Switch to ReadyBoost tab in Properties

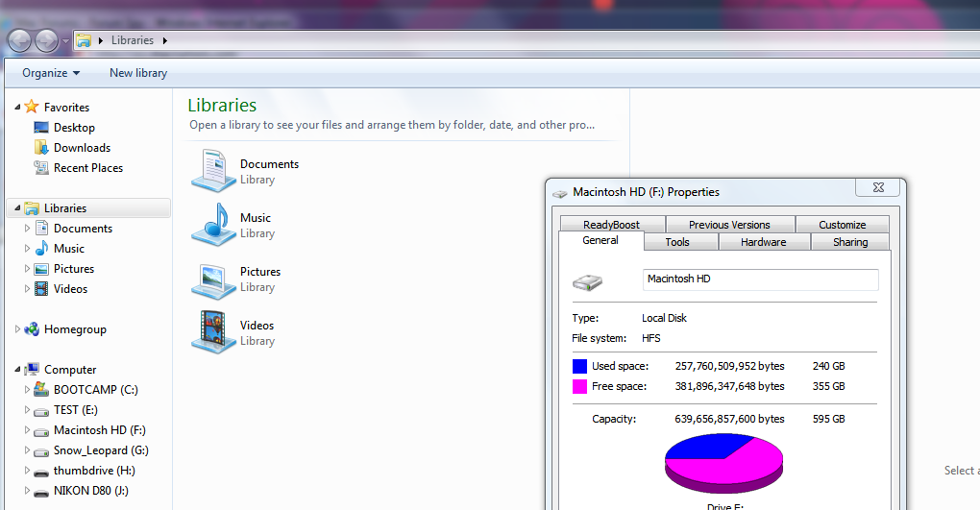611,225
